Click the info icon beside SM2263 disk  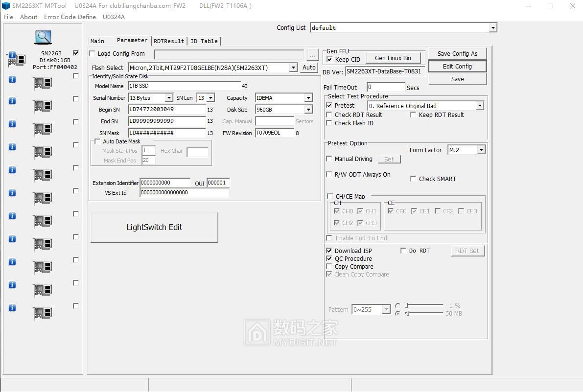[12, 55]
